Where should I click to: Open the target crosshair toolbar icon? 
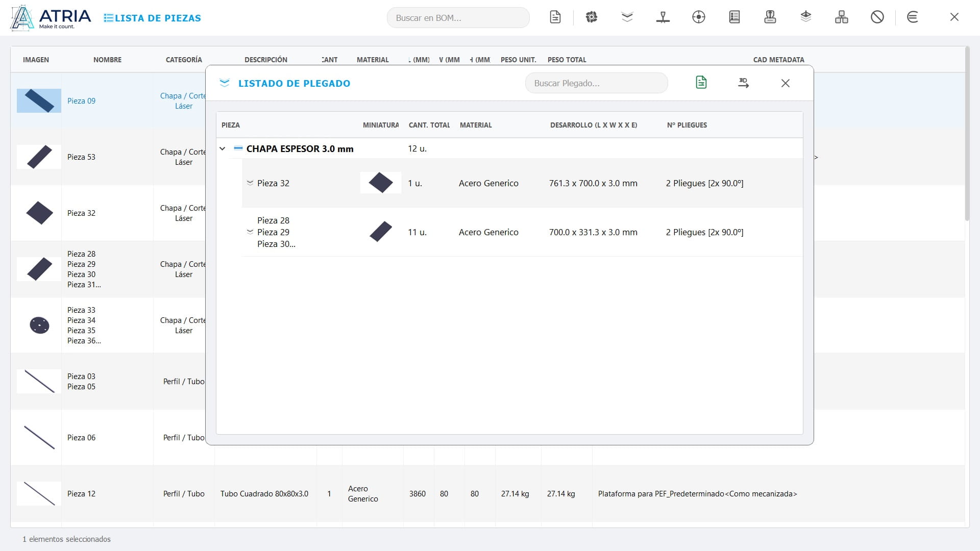pos(698,17)
